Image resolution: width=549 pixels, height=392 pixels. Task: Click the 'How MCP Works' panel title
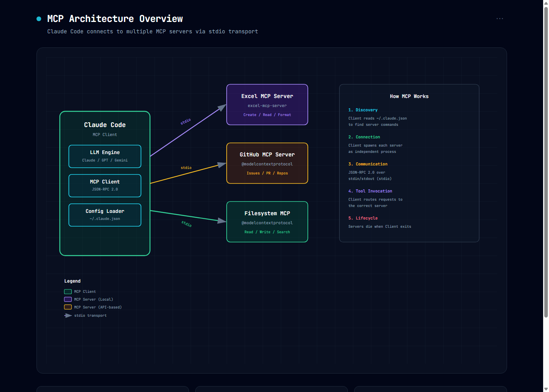[409, 96]
